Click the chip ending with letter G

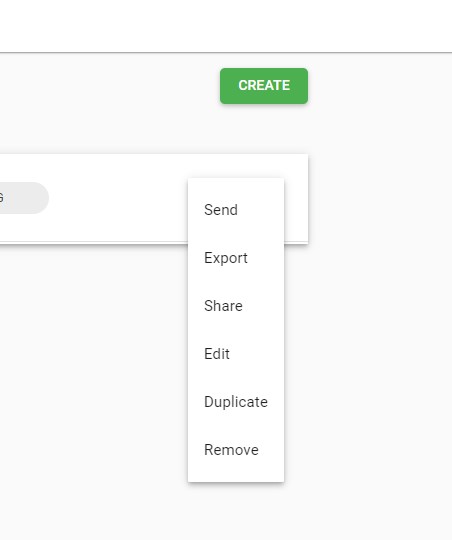(x=22, y=198)
